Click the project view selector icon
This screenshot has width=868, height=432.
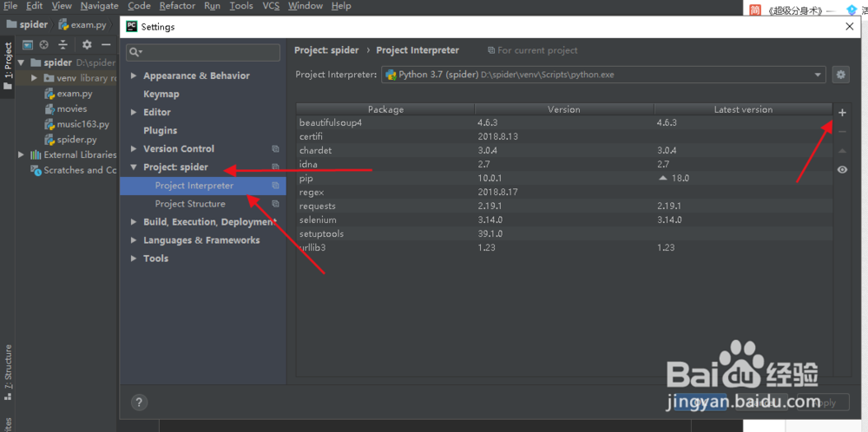coord(28,45)
